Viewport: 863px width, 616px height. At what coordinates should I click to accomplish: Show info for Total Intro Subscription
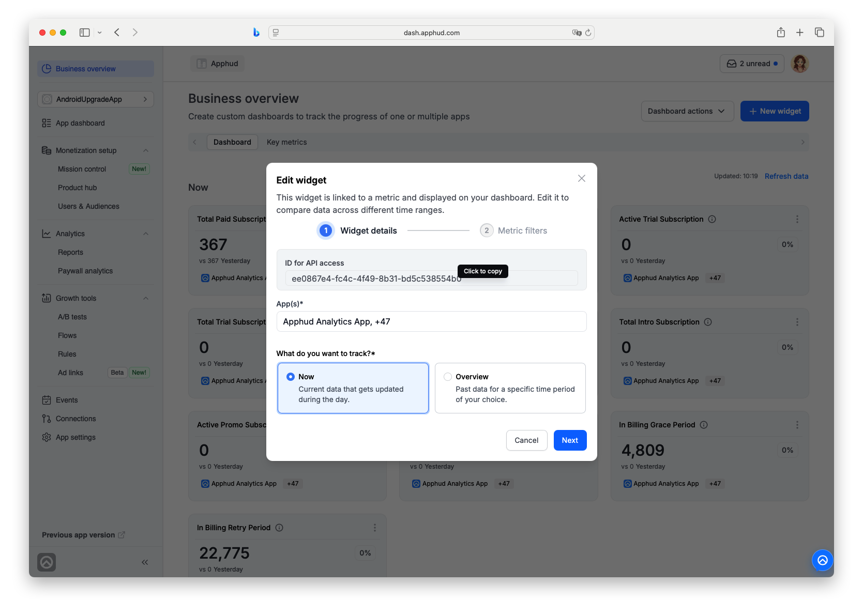tap(708, 322)
